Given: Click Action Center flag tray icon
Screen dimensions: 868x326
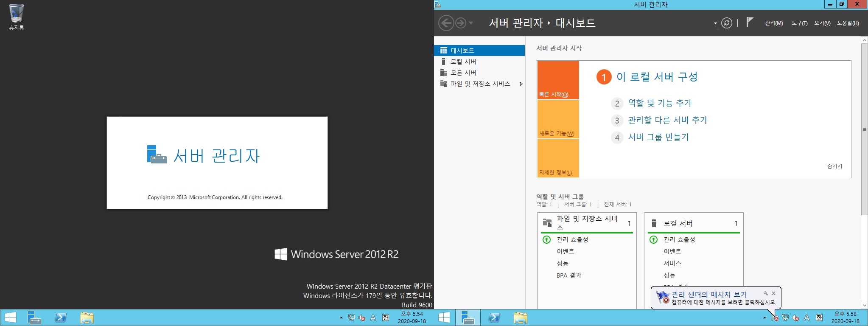Looking at the screenshot, I should click(775, 318).
